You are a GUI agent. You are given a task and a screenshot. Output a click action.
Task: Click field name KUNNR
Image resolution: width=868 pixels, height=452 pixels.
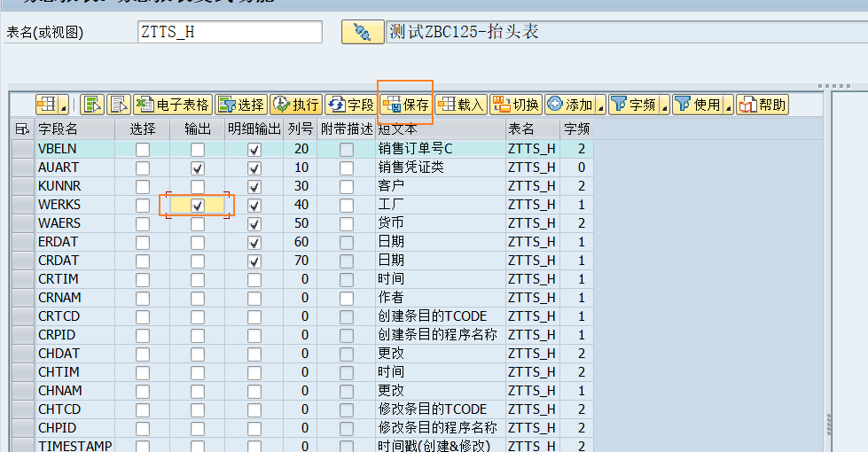59,186
